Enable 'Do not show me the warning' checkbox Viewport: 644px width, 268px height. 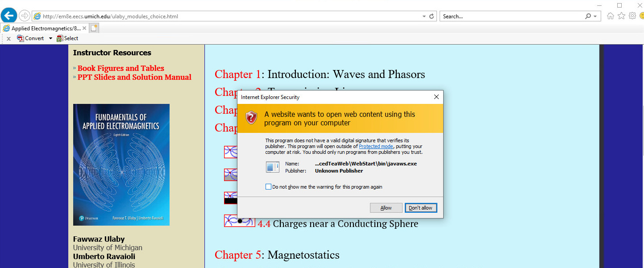(x=268, y=187)
